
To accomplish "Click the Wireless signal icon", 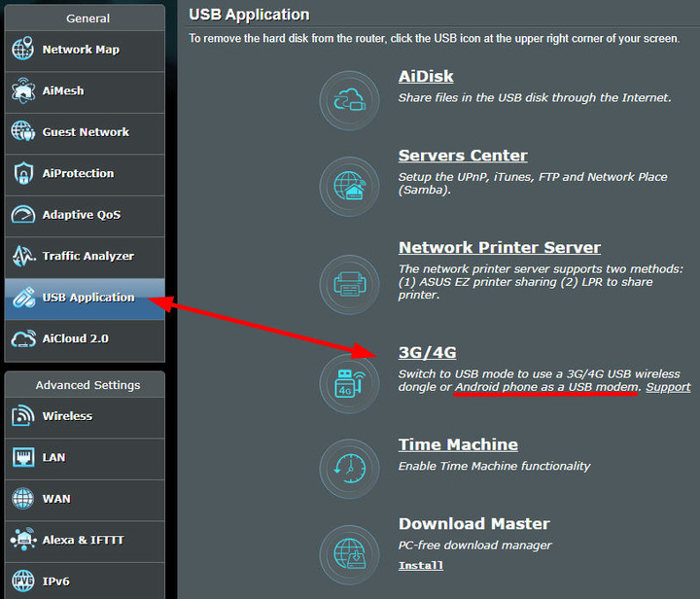I will coord(23,415).
